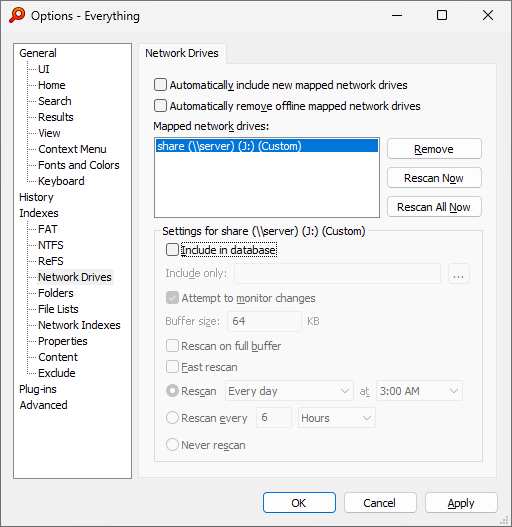Minimize the Options window
Screen dimensions: 512x527
point(397,15)
